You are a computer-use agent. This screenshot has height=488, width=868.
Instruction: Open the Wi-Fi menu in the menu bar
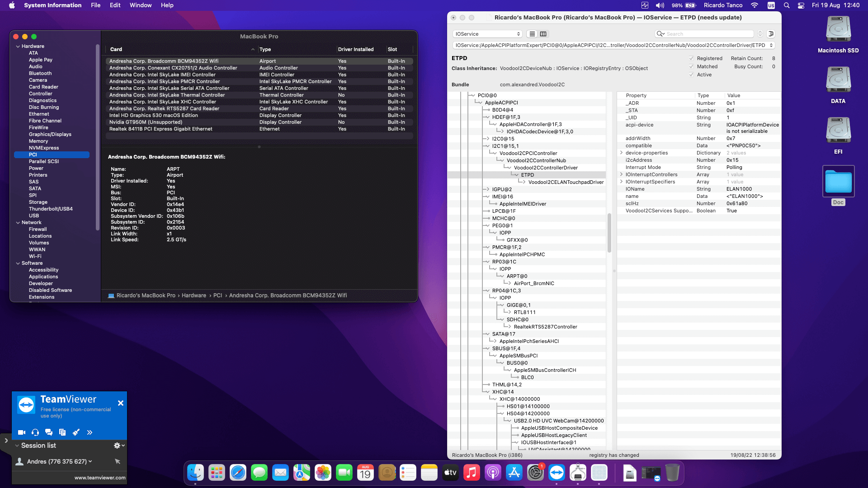pos(754,5)
